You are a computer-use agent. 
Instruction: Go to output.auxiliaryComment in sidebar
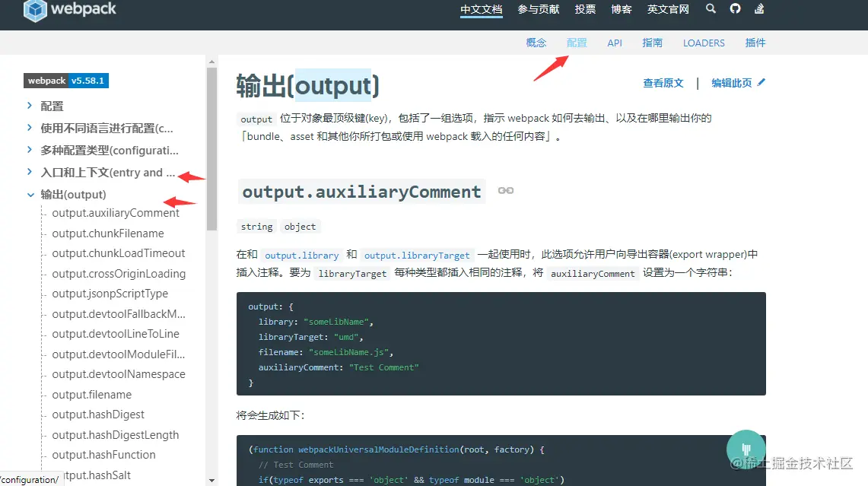point(116,213)
